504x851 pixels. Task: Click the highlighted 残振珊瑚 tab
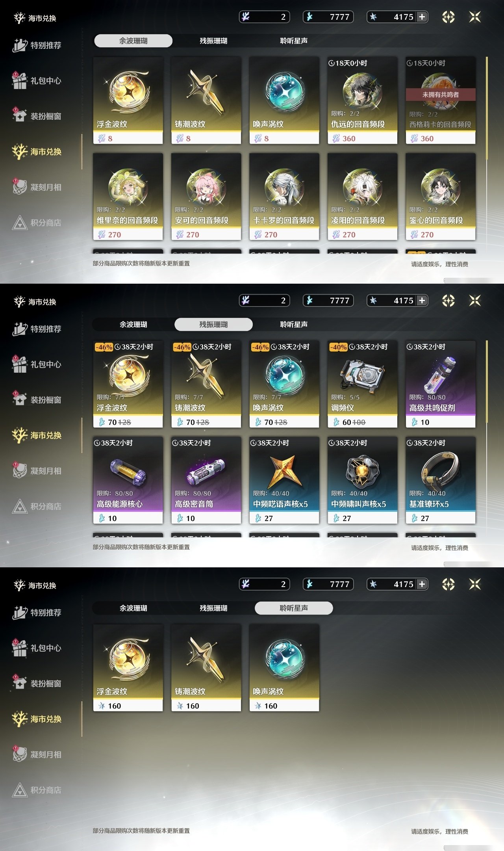(213, 324)
